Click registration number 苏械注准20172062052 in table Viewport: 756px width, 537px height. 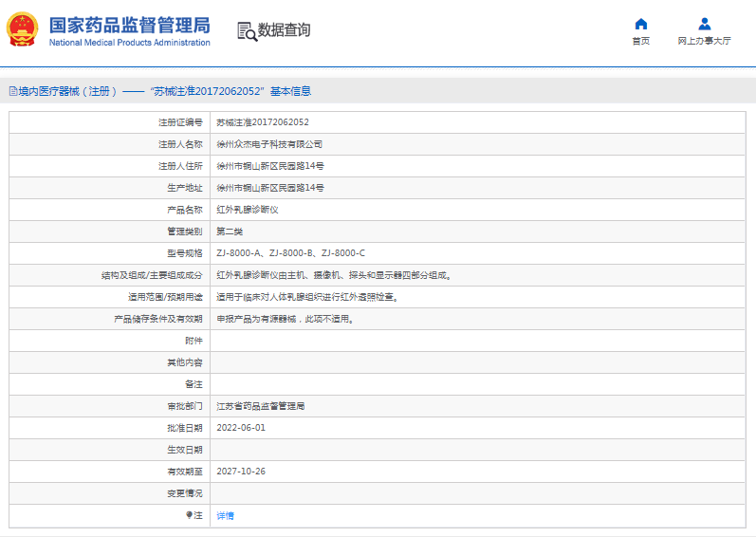point(263,122)
